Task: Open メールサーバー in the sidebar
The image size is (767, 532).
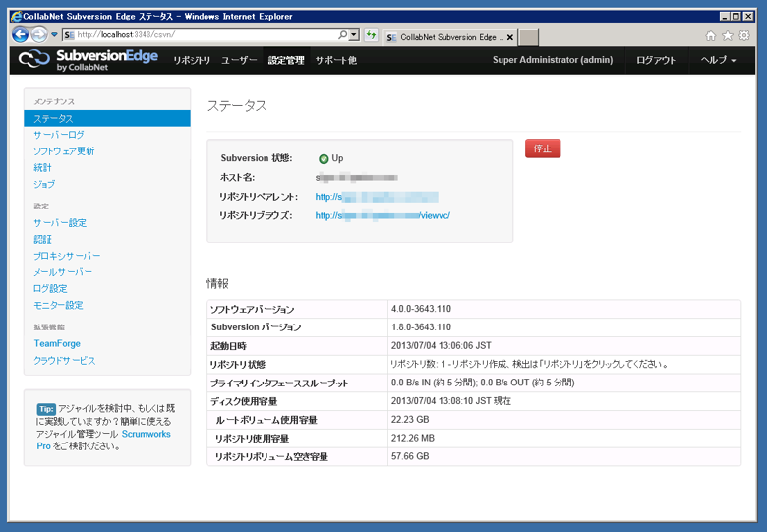Action: [63, 272]
